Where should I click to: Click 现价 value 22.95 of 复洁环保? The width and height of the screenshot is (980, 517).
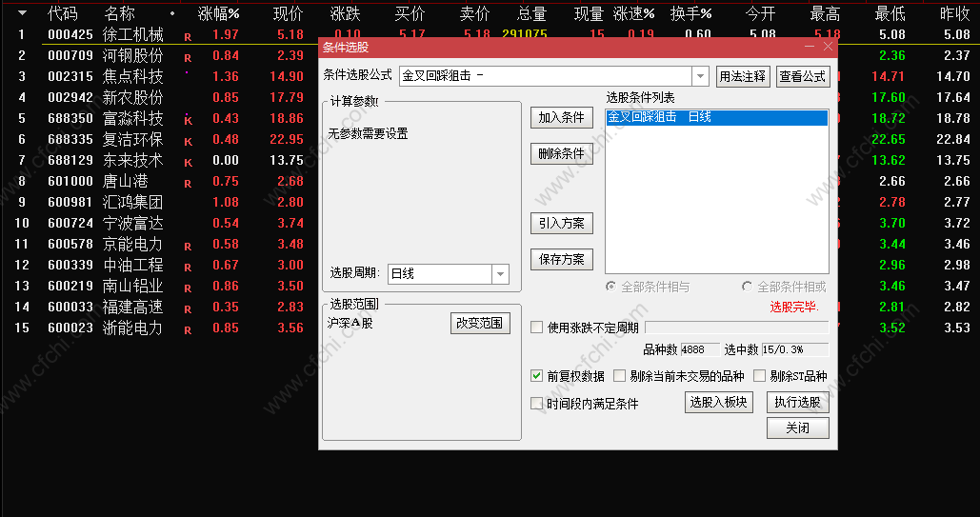(287, 139)
